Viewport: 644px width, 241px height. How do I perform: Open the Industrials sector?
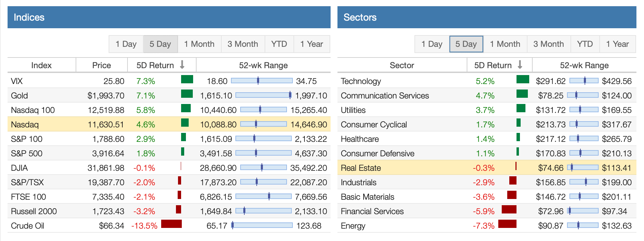pos(487,182)
